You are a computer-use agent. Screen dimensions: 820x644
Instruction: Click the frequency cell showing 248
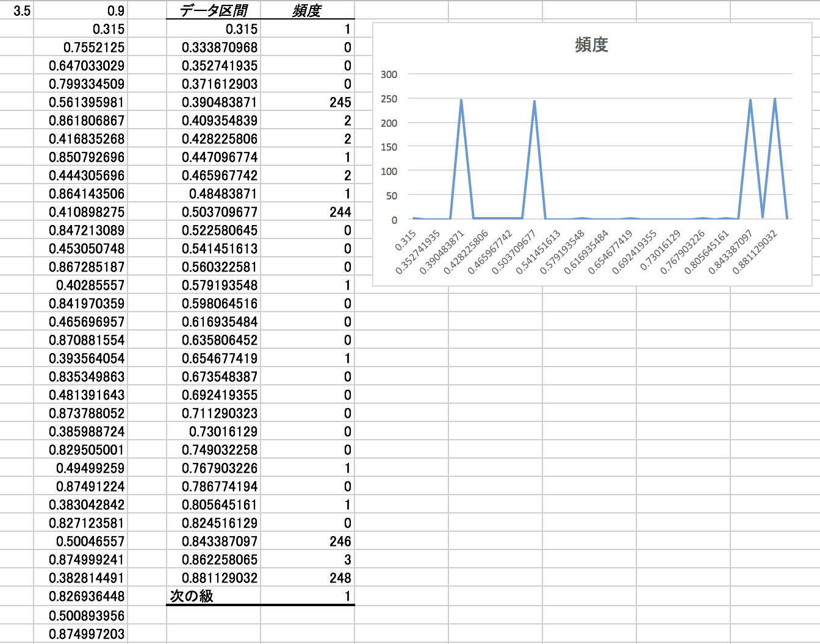pyautogui.click(x=307, y=578)
